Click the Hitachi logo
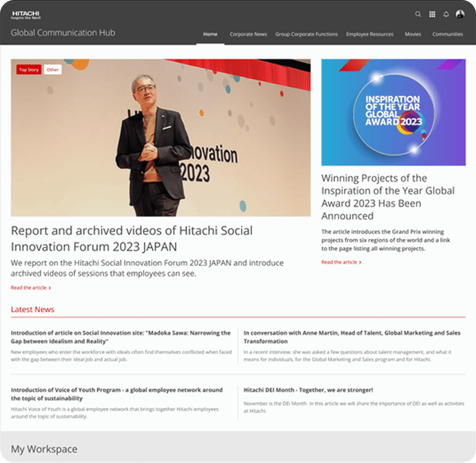 [25, 14]
